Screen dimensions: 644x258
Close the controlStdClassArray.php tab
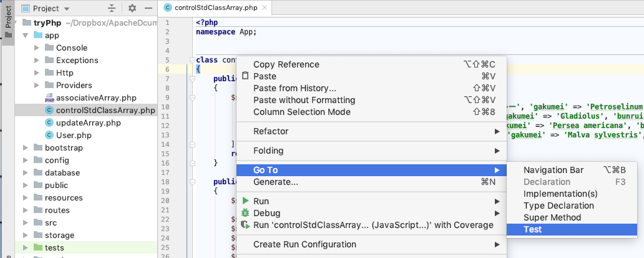pos(266,7)
